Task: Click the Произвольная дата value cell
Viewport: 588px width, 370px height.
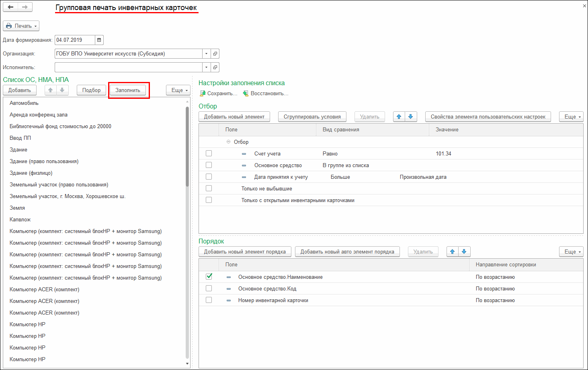Action: coord(423,177)
